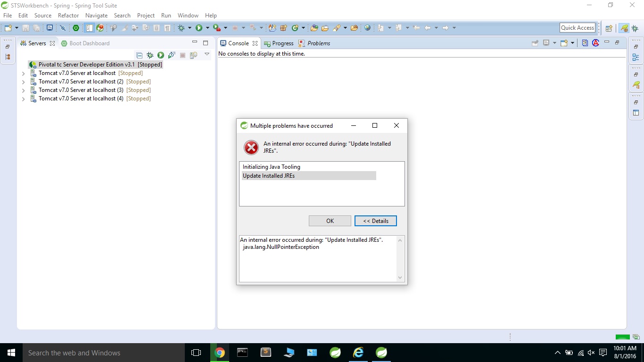Click the New wizard toolbar icon
Image resolution: width=644 pixels, height=362 pixels.
tap(8, 28)
